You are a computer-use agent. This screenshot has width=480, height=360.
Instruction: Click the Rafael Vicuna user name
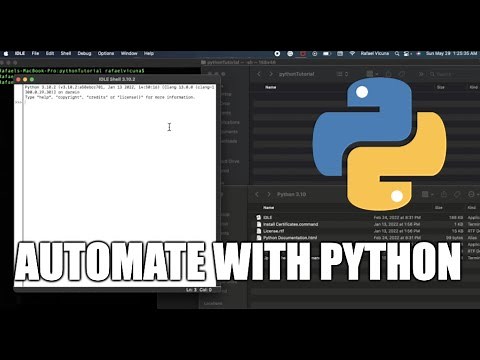click(x=375, y=53)
